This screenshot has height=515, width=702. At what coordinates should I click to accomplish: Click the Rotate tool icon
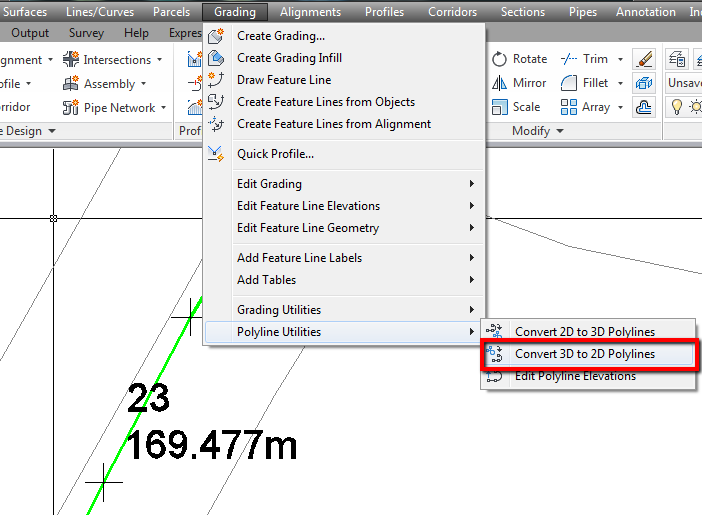(499, 59)
